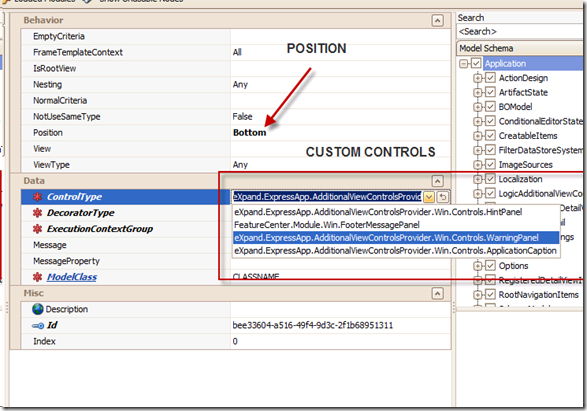Click the Message property label
This screenshot has height=411, width=587.
click(50, 245)
